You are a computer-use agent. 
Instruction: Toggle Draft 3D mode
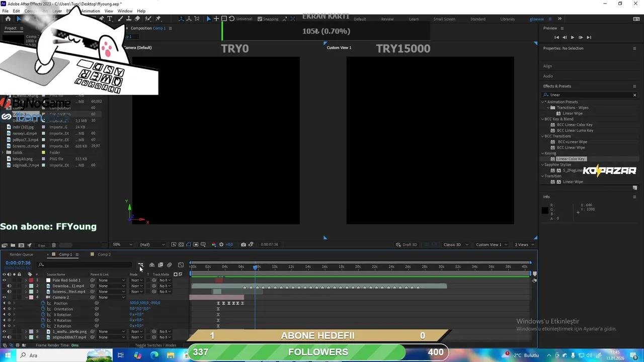(x=407, y=244)
